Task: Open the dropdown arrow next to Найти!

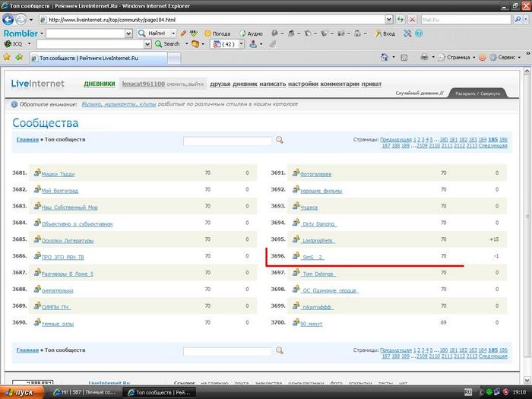Action: point(173,33)
